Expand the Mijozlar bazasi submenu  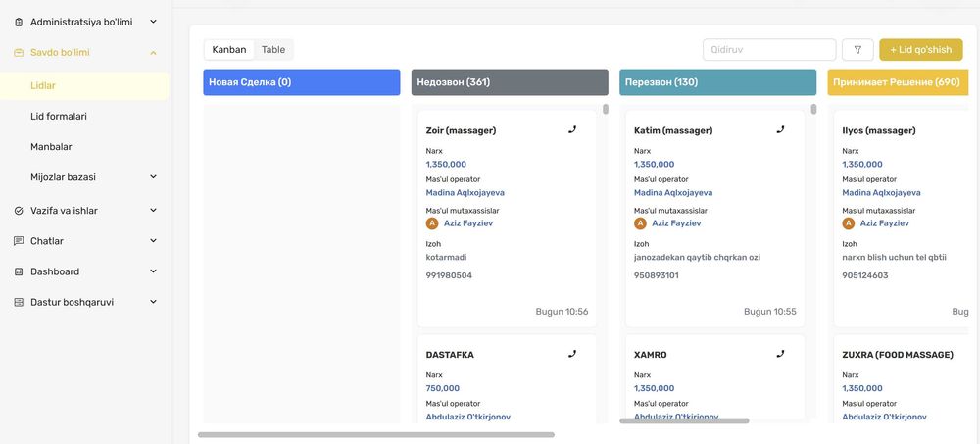pyautogui.click(x=153, y=177)
